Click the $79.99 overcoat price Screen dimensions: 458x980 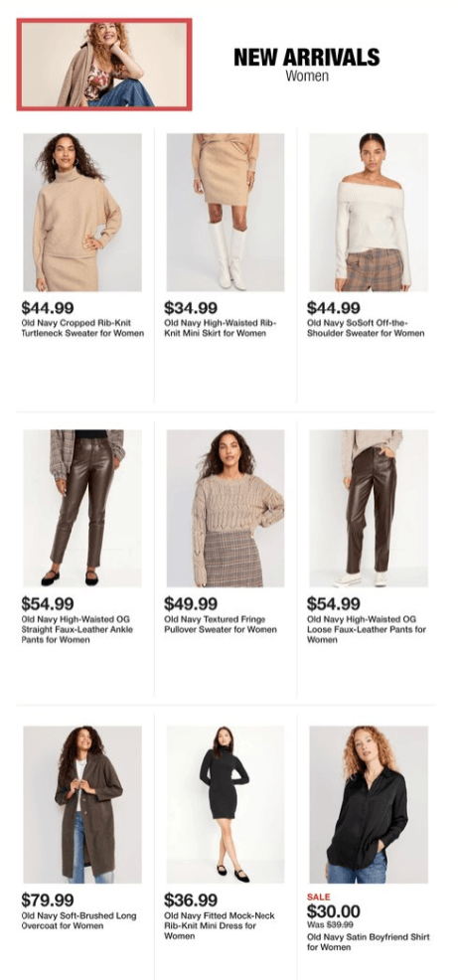[x=48, y=900]
